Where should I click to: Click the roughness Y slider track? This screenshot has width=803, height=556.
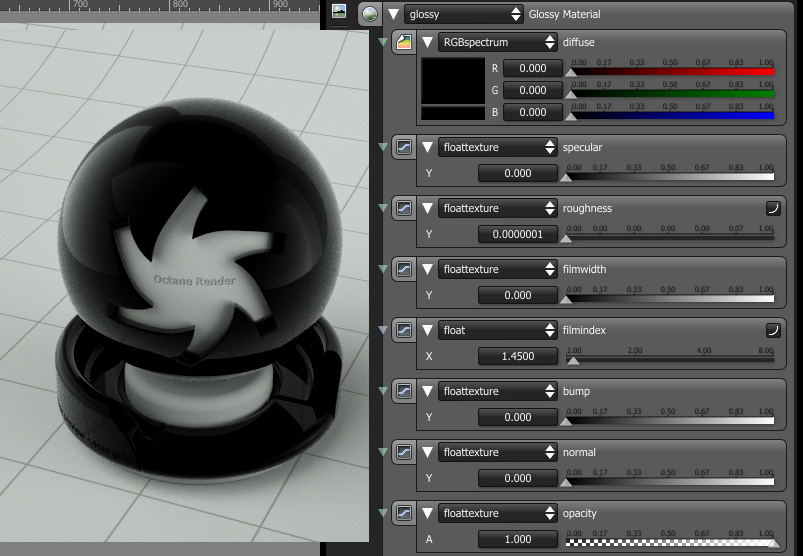tap(670, 238)
